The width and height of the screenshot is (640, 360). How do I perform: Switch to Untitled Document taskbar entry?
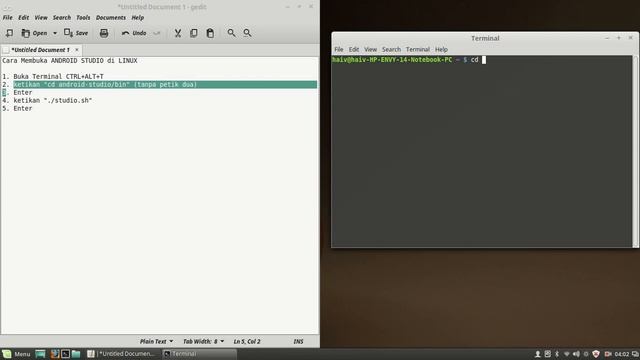point(122,354)
